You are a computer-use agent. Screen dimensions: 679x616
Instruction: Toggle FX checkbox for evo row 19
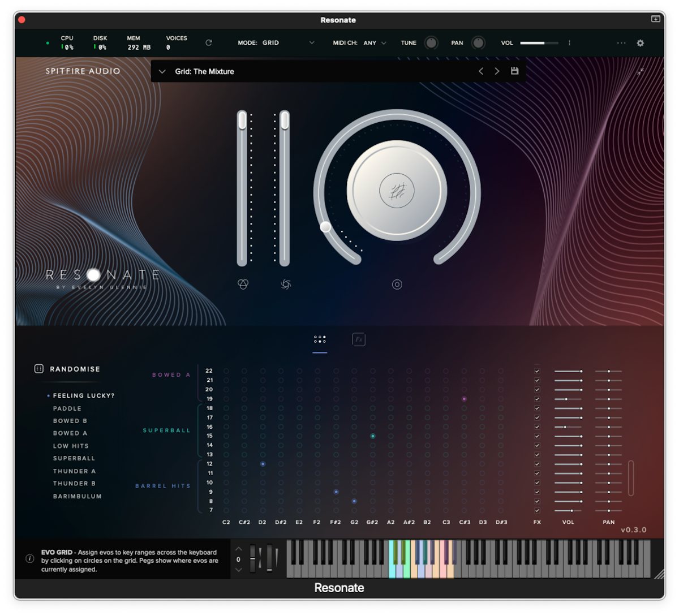537,399
